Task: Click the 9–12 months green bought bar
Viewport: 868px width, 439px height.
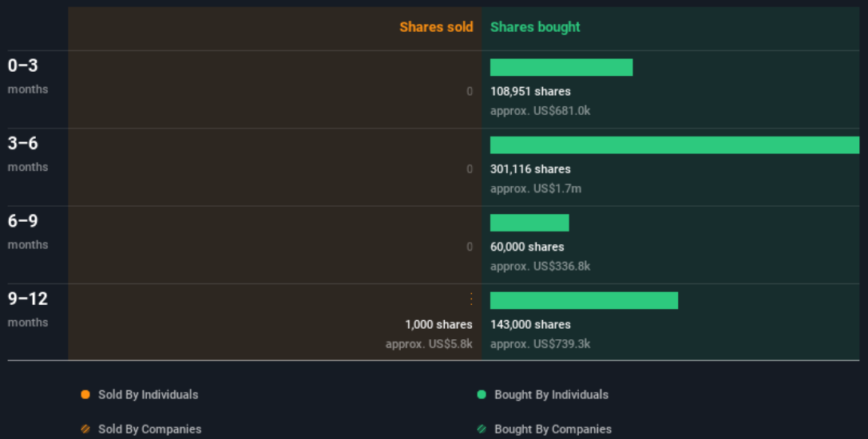Action: click(x=584, y=300)
